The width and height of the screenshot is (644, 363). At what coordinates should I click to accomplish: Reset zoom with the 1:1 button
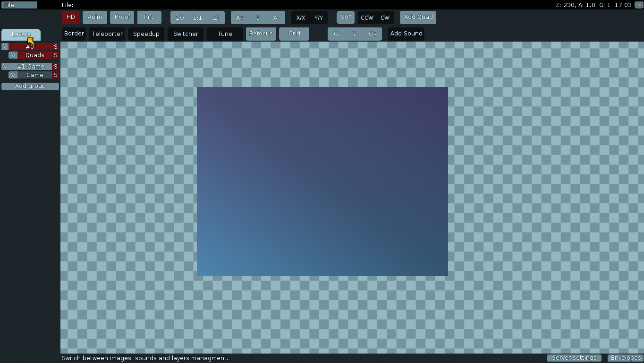[197, 18]
